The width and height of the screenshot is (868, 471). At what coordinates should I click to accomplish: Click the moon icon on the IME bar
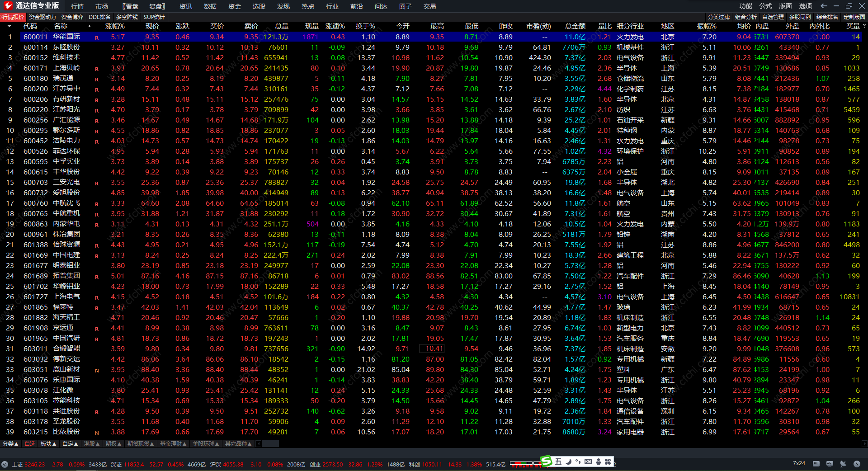(x=569, y=462)
